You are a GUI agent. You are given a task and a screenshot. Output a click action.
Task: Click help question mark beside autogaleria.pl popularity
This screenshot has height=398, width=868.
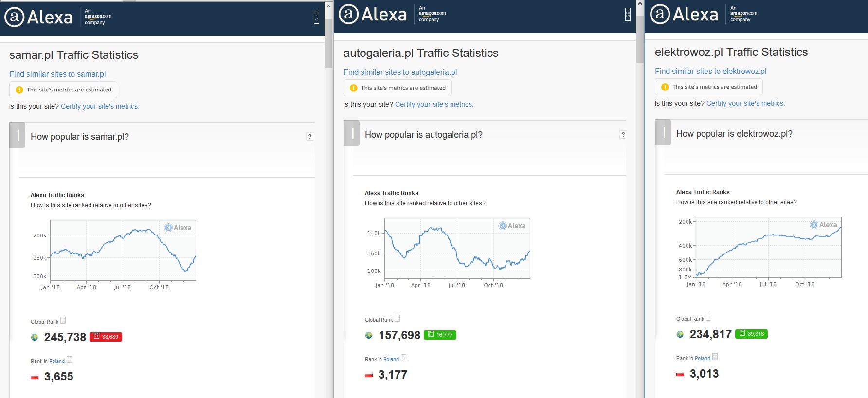pyautogui.click(x=623, y=135)
